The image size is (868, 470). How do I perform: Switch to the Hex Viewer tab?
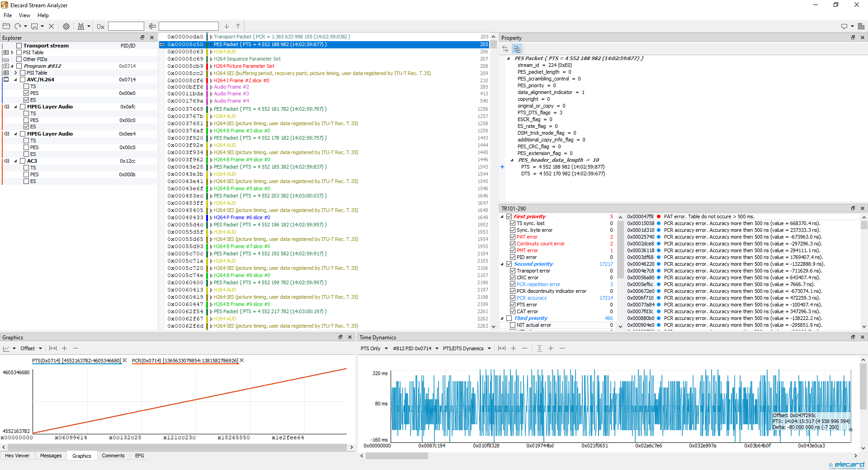point(18,456)
